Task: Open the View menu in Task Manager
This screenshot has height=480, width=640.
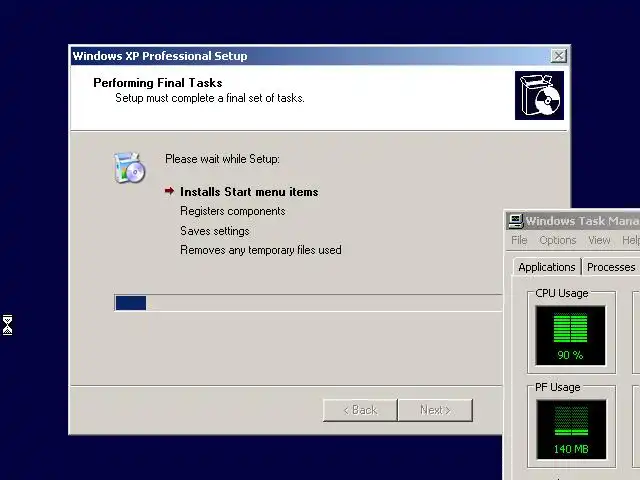Action: [599, 240]
